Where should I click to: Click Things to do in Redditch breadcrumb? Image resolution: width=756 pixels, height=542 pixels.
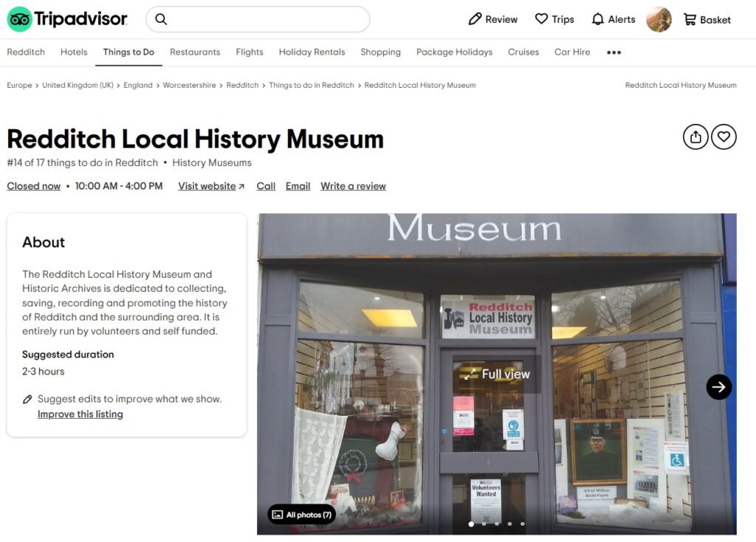[x=312, y=86]
